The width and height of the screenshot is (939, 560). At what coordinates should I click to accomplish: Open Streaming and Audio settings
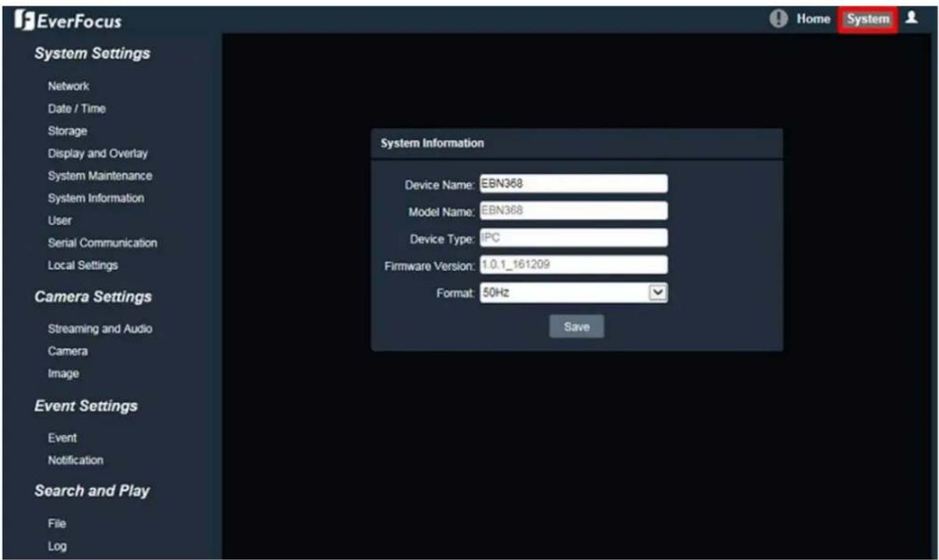click(x=100, y=329)
